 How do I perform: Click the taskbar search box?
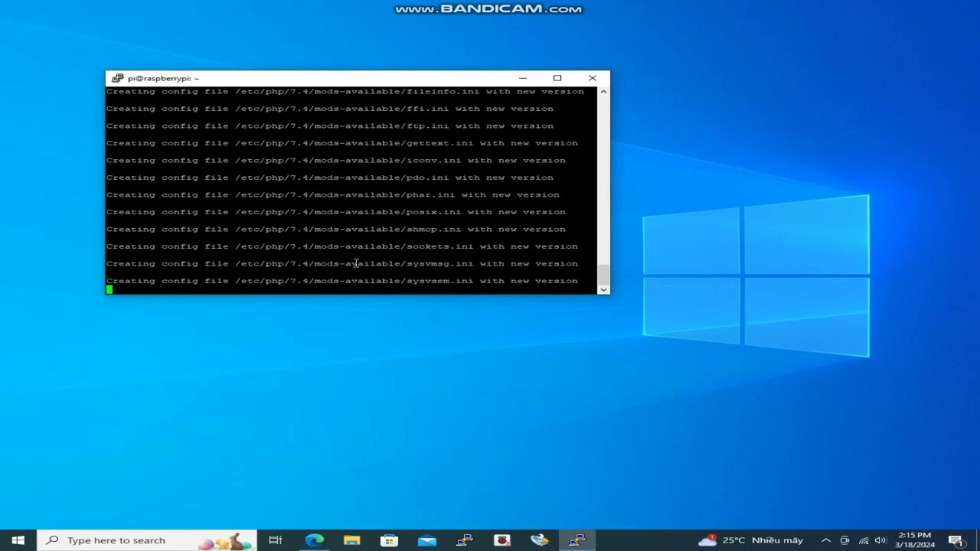tap(146, 540)
